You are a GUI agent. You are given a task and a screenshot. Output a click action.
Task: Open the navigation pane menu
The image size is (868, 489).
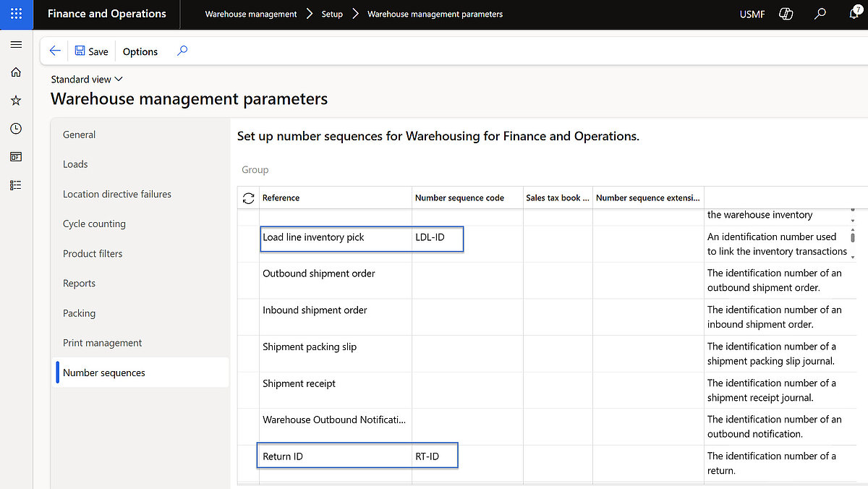pos(16,44)
